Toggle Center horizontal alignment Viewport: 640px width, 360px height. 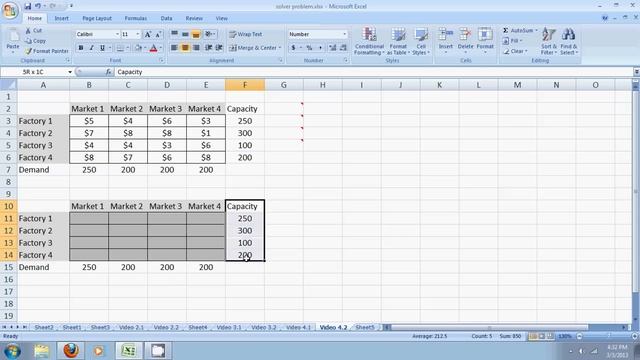point(185,48)
